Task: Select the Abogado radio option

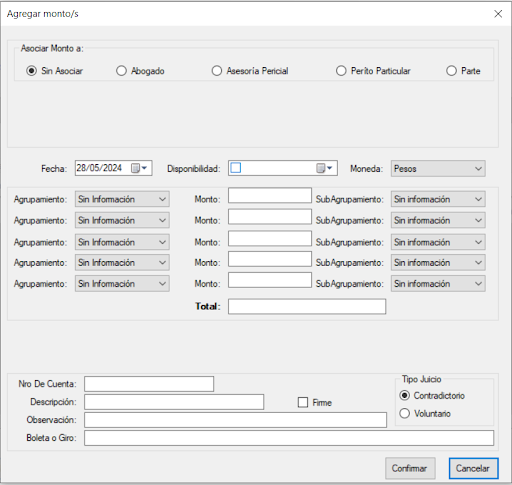Action: 121,71
